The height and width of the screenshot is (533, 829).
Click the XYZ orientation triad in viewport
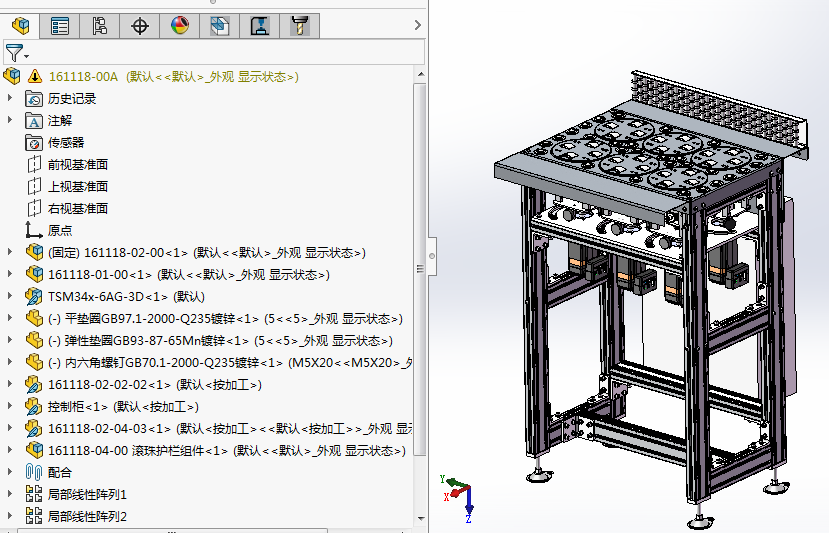tap(458, 499)
